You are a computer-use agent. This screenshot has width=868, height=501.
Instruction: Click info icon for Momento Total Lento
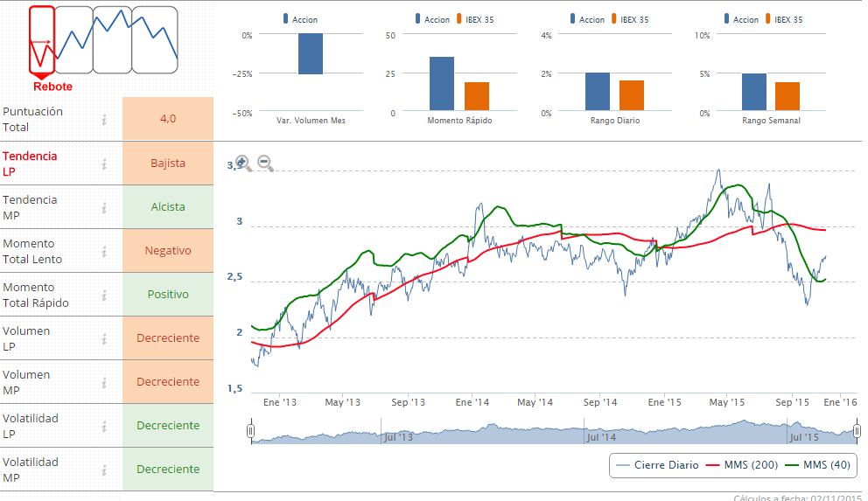[104, 251]
